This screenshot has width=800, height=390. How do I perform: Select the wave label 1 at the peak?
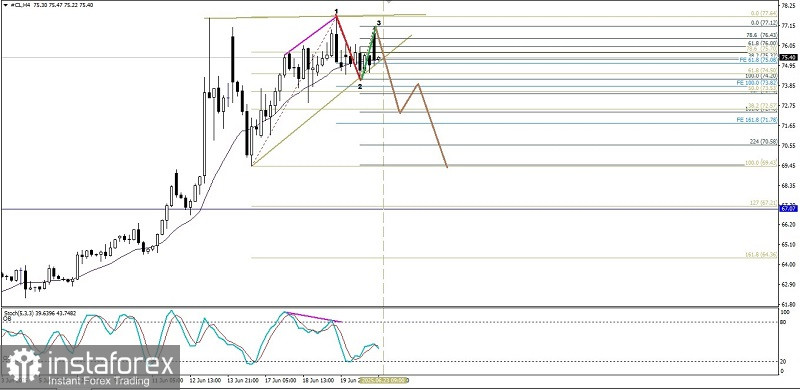point(336,11)
